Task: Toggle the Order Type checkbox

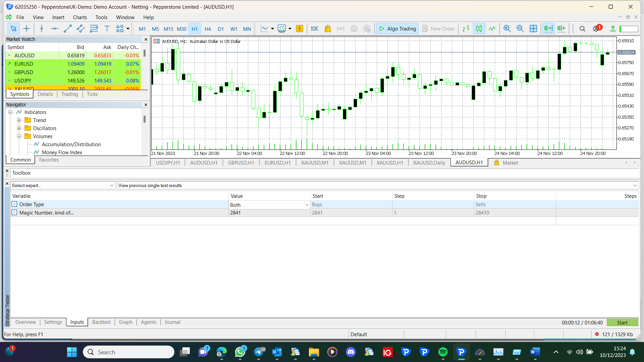Action: pyautogui.click(x=14, y=204)
